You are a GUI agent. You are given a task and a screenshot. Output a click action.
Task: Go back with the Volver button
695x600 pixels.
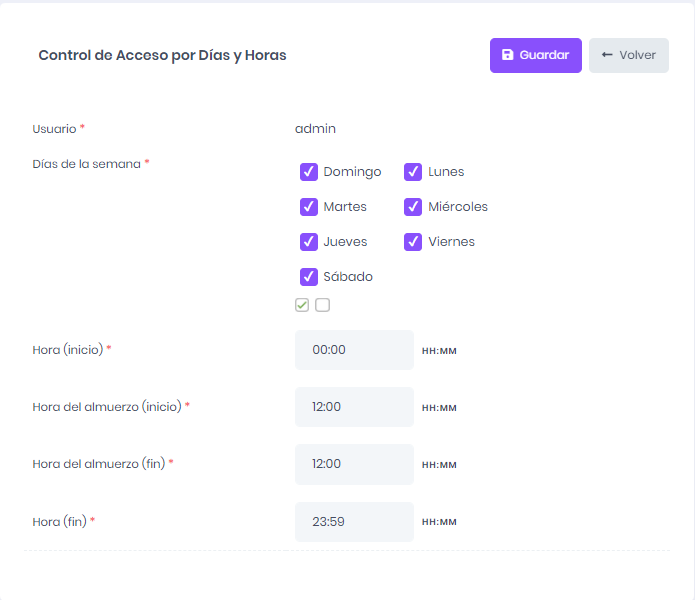coord(629,55)
